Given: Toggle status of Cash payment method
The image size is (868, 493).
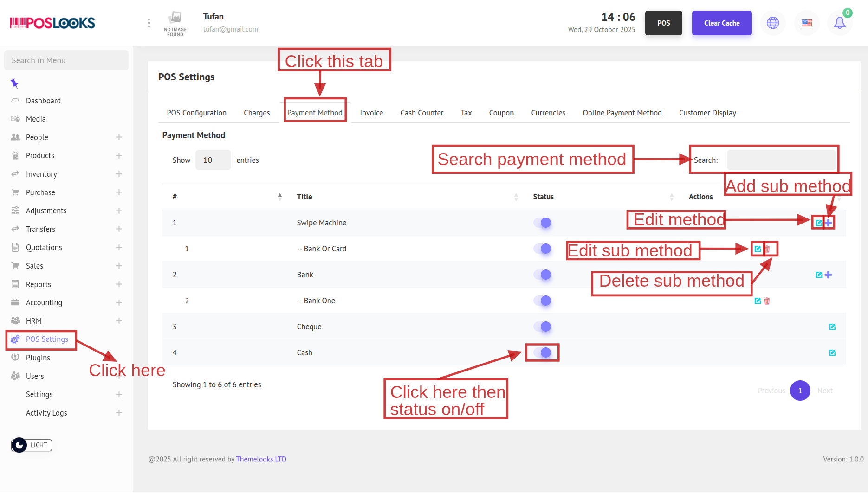Looking at the screenshot, I should point(542,353).
